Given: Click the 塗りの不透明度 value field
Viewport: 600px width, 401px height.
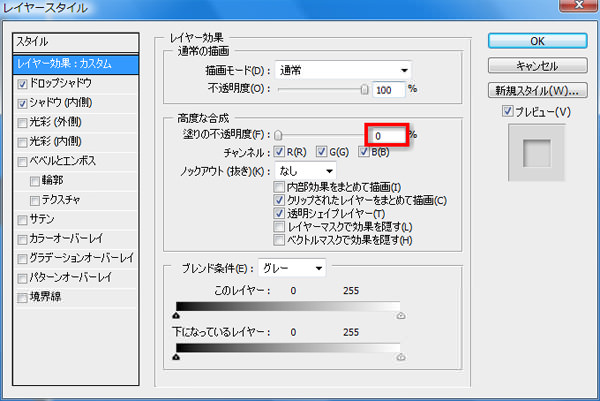Looking at the screenshot, I should (385, 134).
